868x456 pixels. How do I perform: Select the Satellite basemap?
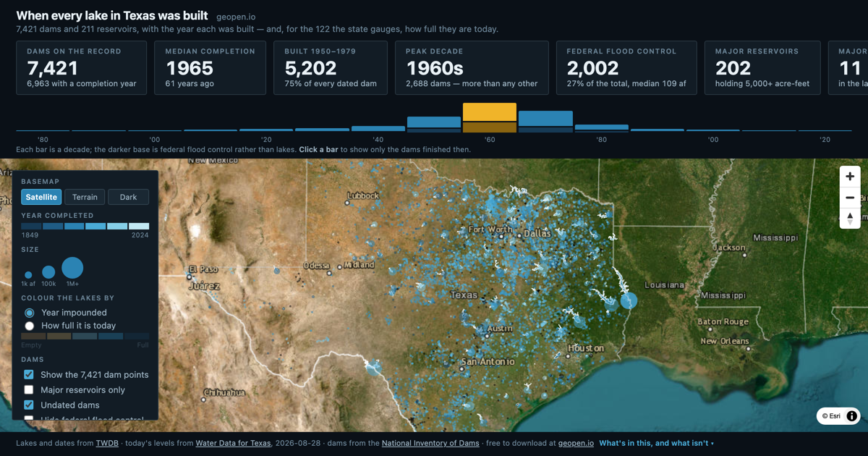[x=41, y=197]
